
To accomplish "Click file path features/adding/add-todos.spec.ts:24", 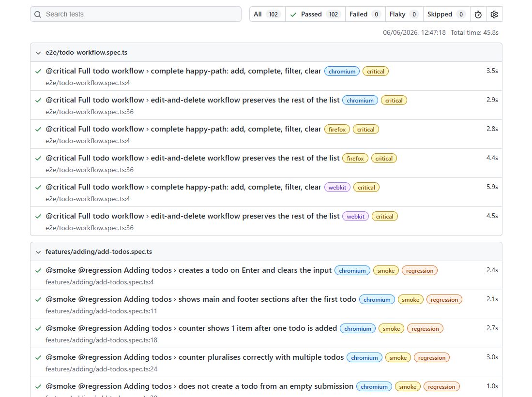I will coord(102,369).
